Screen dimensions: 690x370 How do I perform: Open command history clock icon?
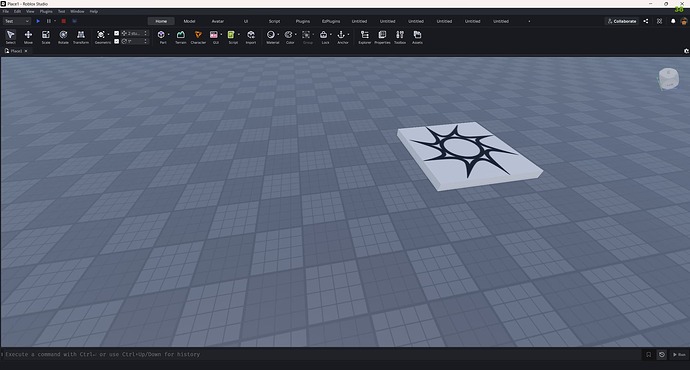(661, 354)
